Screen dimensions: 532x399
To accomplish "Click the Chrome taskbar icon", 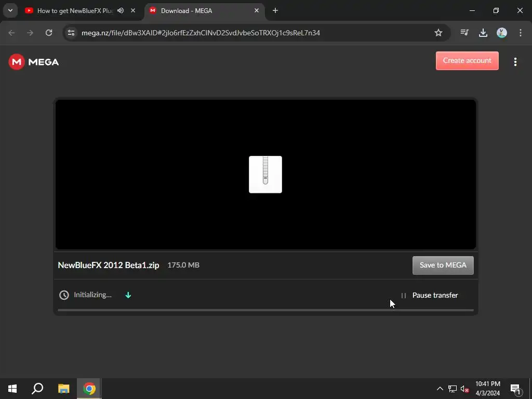I will point(89,389).
